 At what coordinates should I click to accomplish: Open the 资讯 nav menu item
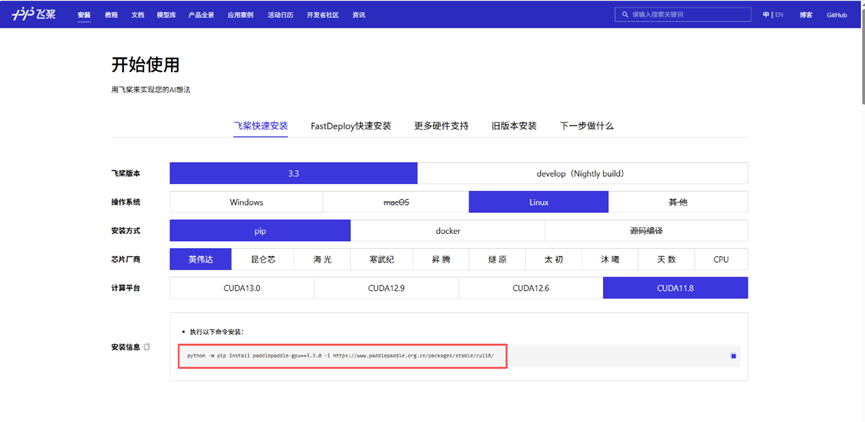(359, 15)
